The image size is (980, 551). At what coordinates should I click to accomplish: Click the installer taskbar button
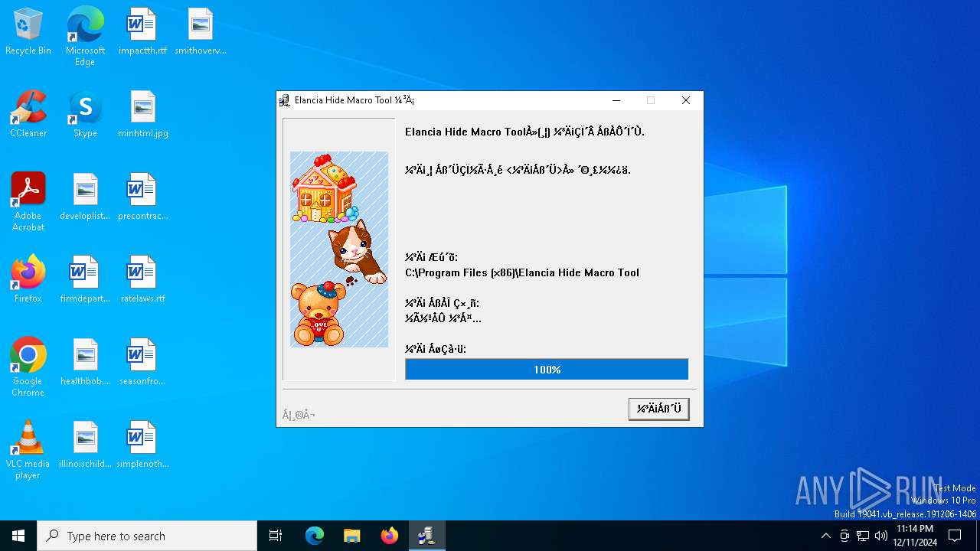(x=426, y=536)
